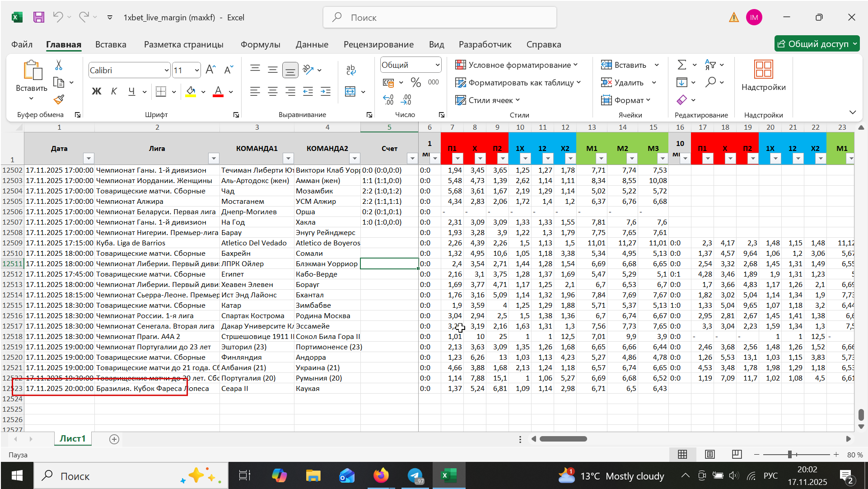Image resolution: width=868 pixels, height=489 pixels.
Task: Open the Данные ribbon tab
Action: pyautogui.click(x=312, y=44)
